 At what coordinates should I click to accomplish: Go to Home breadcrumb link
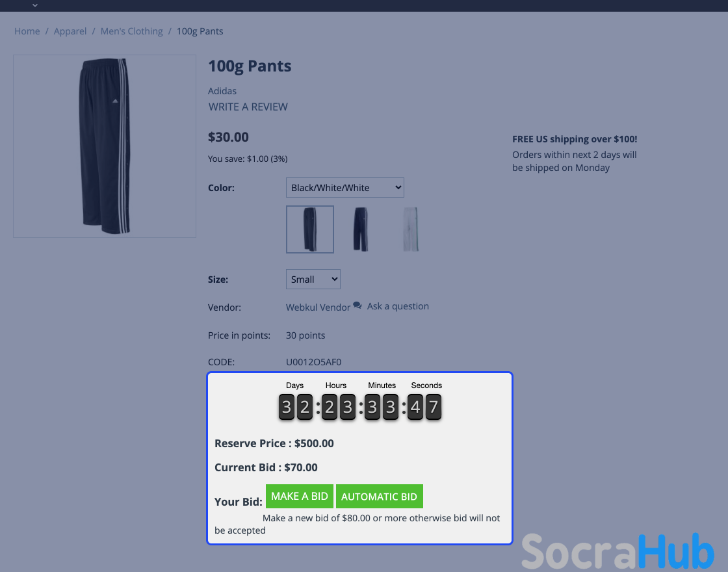(27, 31)
